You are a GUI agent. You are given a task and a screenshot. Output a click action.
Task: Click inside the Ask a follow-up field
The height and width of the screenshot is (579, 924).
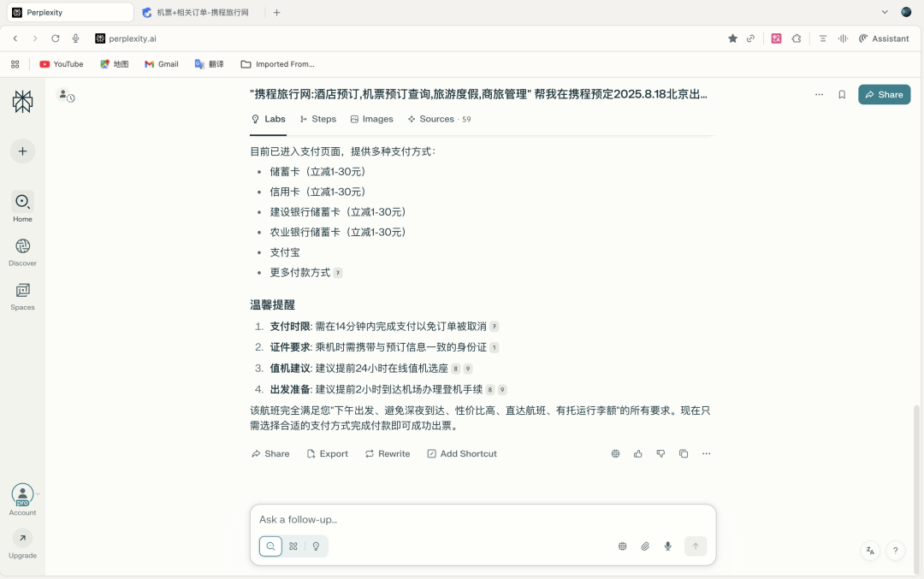click(x=428, y=519)
